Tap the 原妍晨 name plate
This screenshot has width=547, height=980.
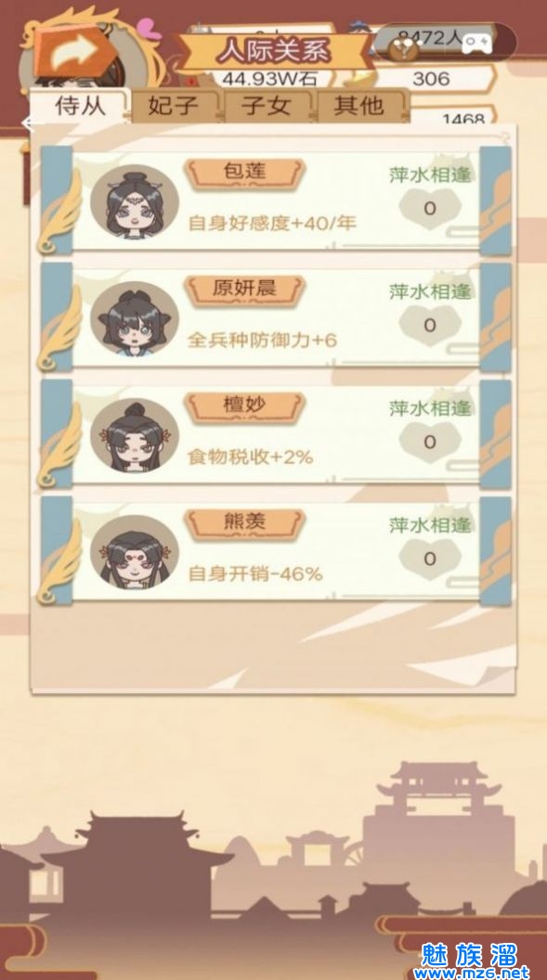(245, 290)
